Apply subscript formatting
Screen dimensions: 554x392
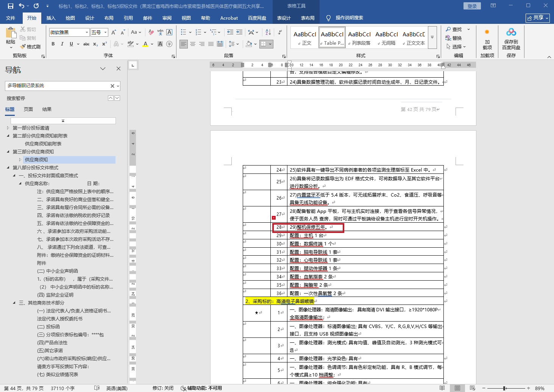click(x=95, y=44)
